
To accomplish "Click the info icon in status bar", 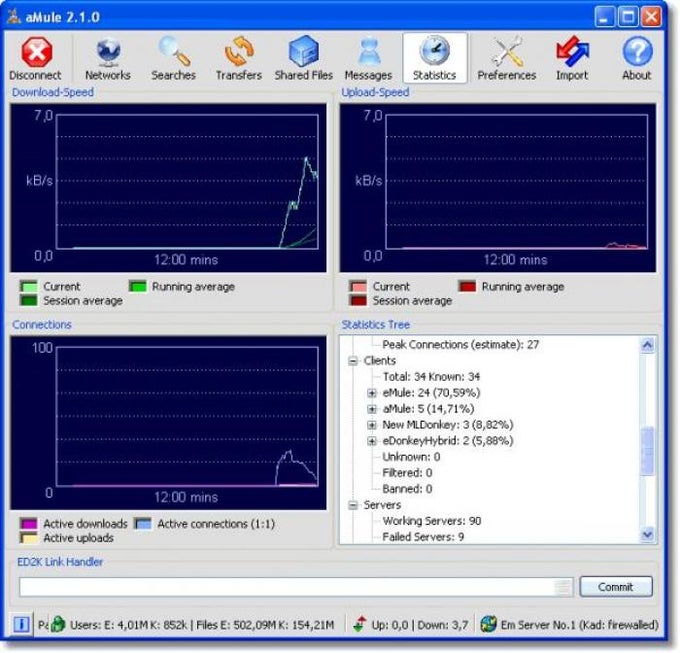I will [x=21, y=624].
